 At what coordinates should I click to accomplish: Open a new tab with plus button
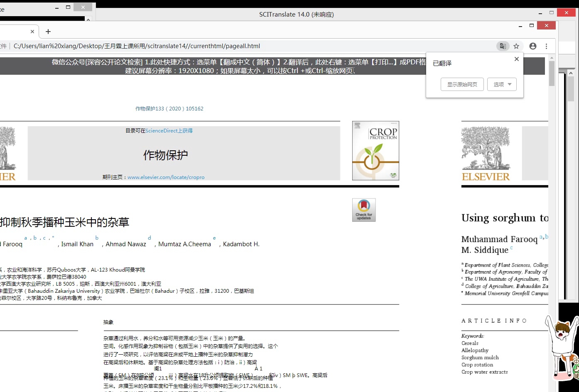click(x=48, y=32)
